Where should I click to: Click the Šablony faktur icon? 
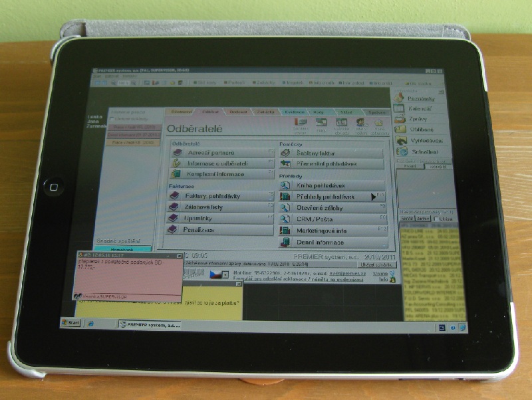click(285, 153)
